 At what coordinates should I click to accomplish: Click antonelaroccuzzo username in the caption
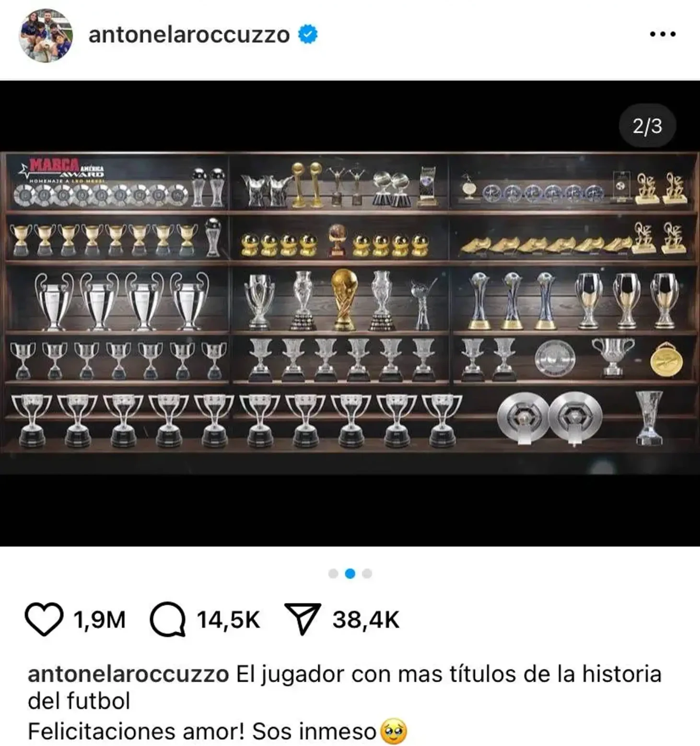coord(128,674)
